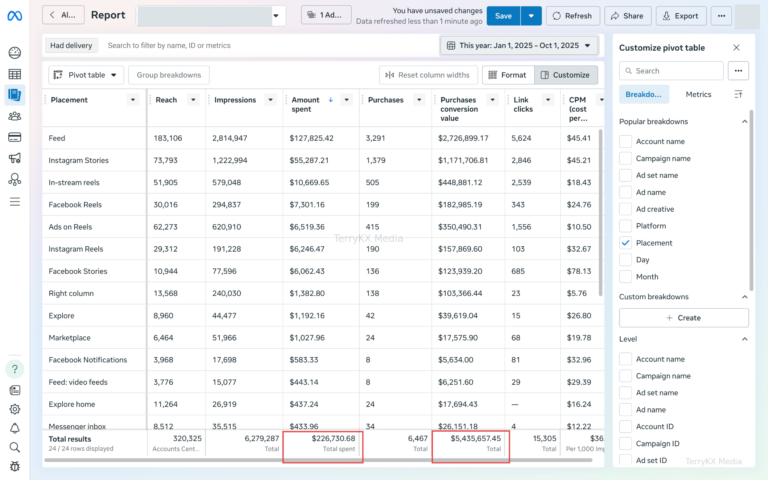Screen dimensions: 768x480
Task: Collapse the Custom breakdowns section
Action: (x=744, y=297)
